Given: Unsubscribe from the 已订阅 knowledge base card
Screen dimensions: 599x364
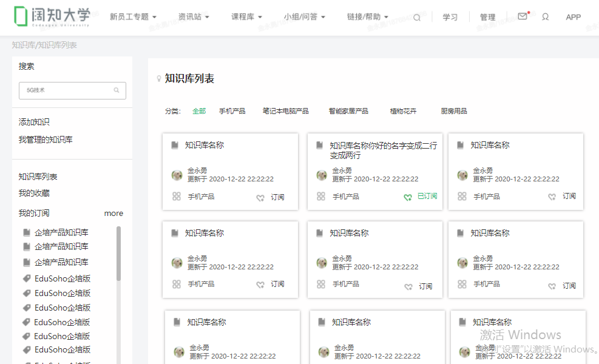Looking at the screenshot, I should [421, 197].
